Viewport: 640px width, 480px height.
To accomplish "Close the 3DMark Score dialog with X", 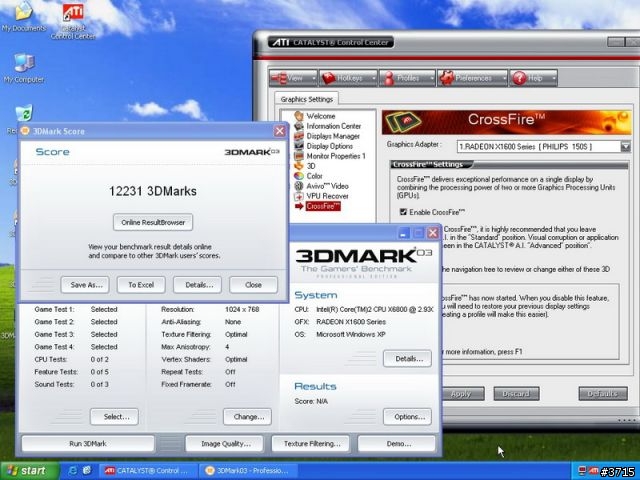I will 280,131.
